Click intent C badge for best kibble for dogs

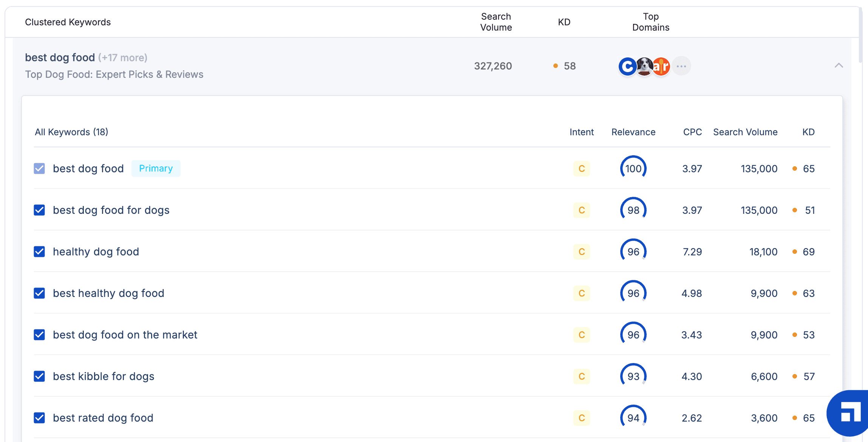point(582,376)
